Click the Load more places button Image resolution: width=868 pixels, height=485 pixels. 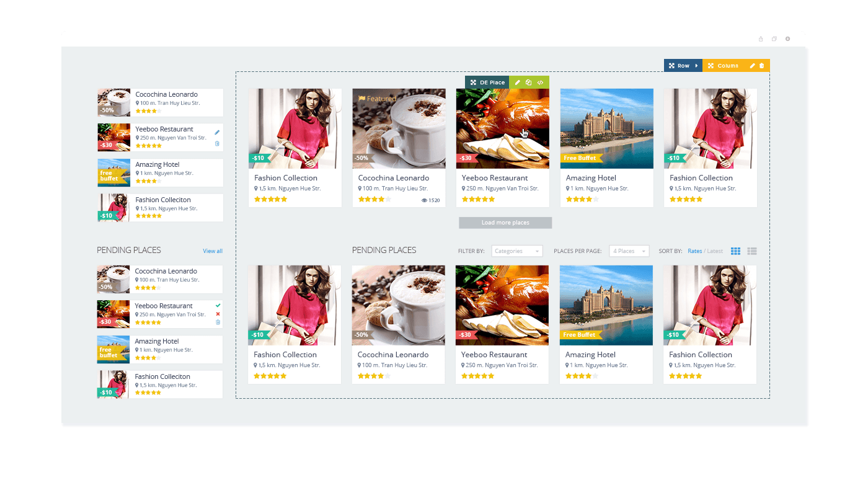pyautogui.click(x=505, y=223)
